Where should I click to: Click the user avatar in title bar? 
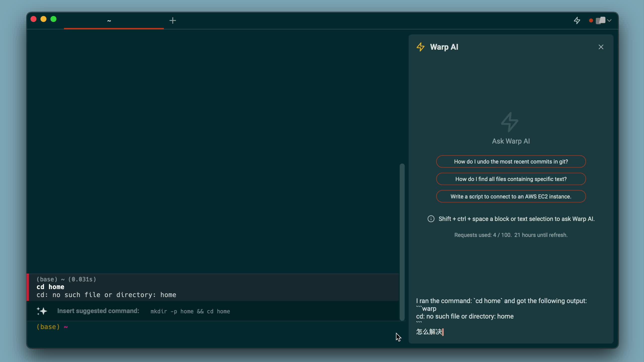click(x=601, y=20)
